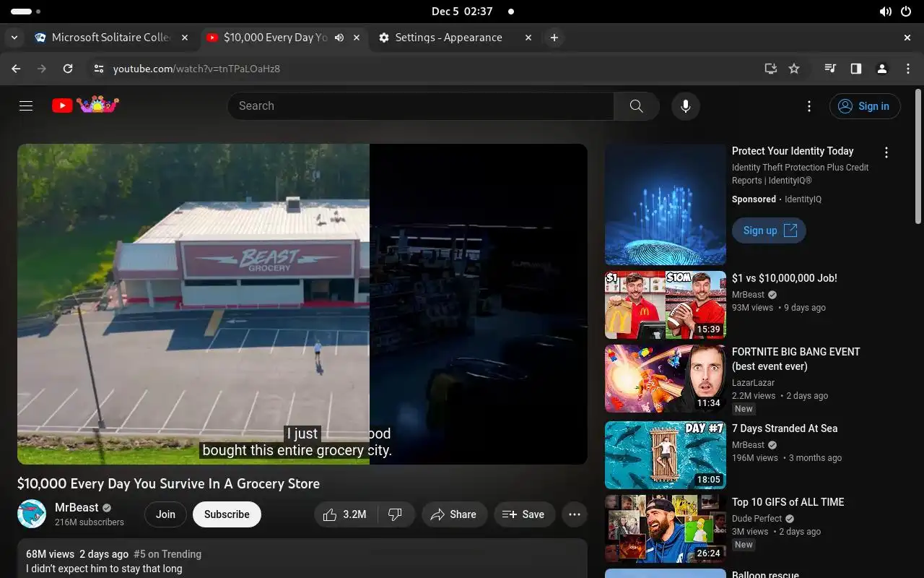924x578 pixels.
Task: Click the video player area
Action: (302, 303)
